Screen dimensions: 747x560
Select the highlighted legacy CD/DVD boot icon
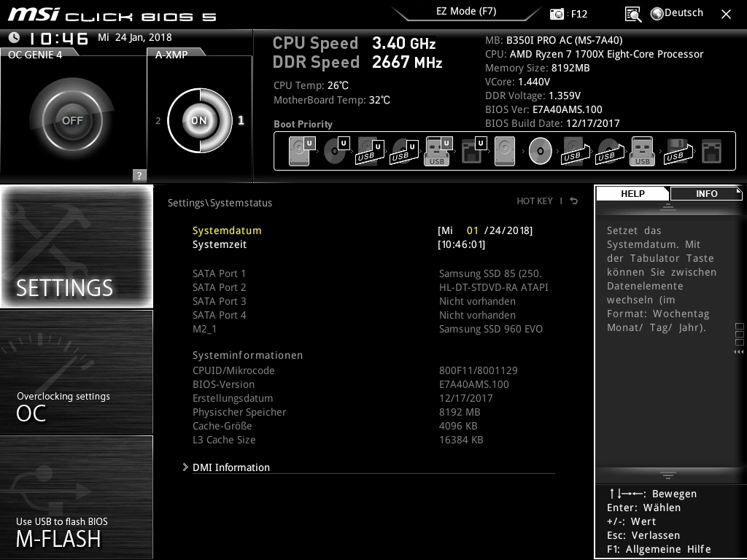(x=541, y=152)
